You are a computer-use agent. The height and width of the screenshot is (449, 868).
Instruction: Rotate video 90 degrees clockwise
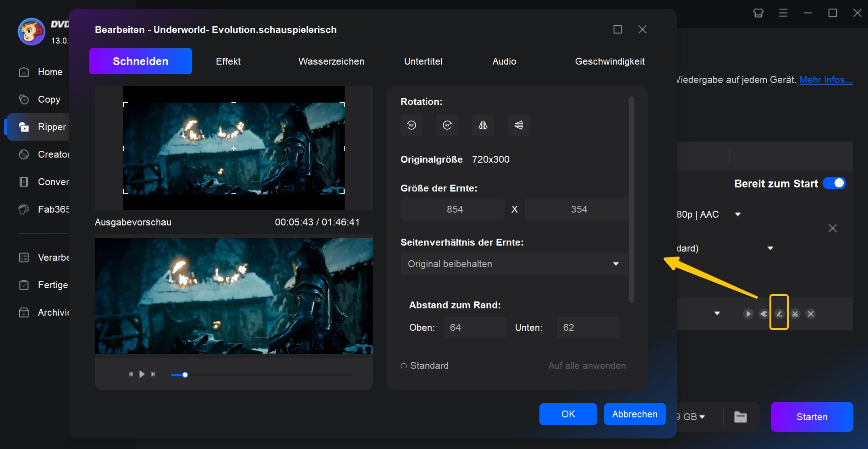pos(447,125)
